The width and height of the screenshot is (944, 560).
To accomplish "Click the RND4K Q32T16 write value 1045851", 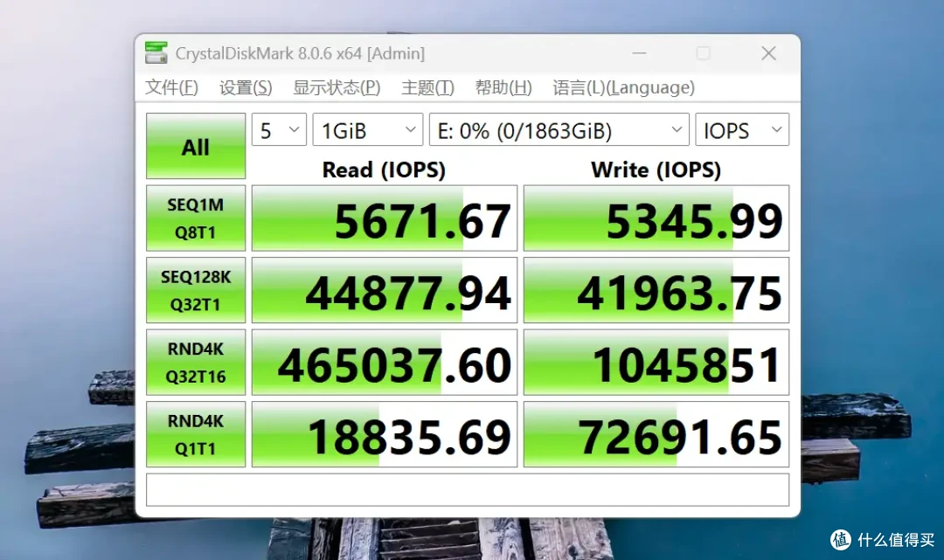I will tap(656, 363).
